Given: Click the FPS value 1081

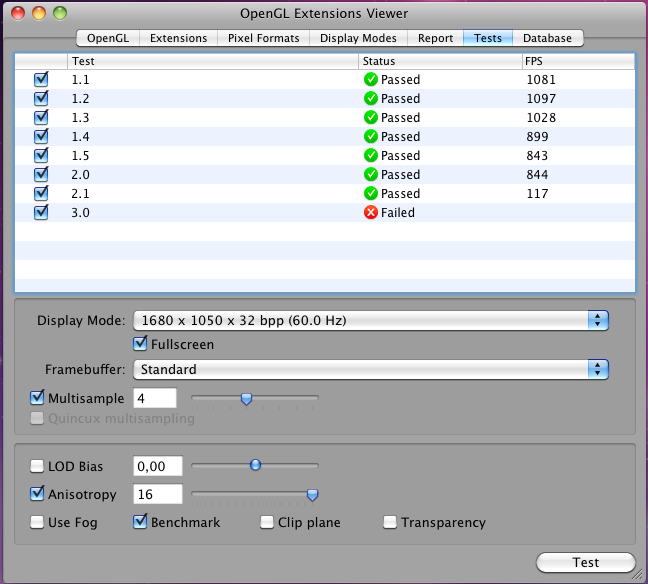Looking at the screenshot, I should [x=541, y=79].
